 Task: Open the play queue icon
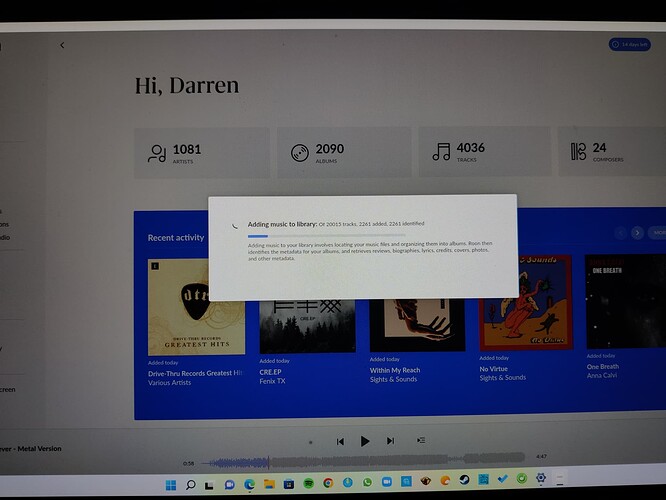coord(421,440)
